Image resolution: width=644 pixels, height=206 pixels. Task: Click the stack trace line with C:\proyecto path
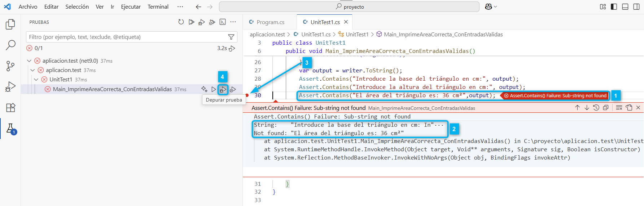click(454, 141)
